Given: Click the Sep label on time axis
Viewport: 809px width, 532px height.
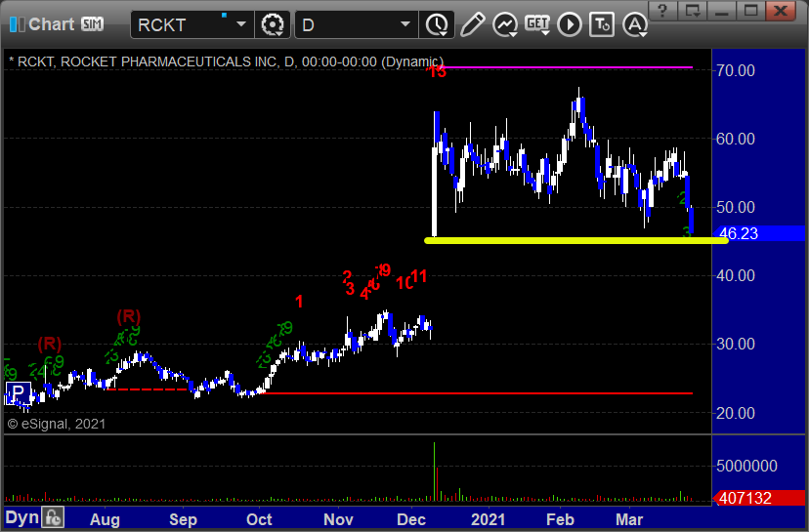Looking at the screenshot, I should pyautogui.click(x=183, y=519).
